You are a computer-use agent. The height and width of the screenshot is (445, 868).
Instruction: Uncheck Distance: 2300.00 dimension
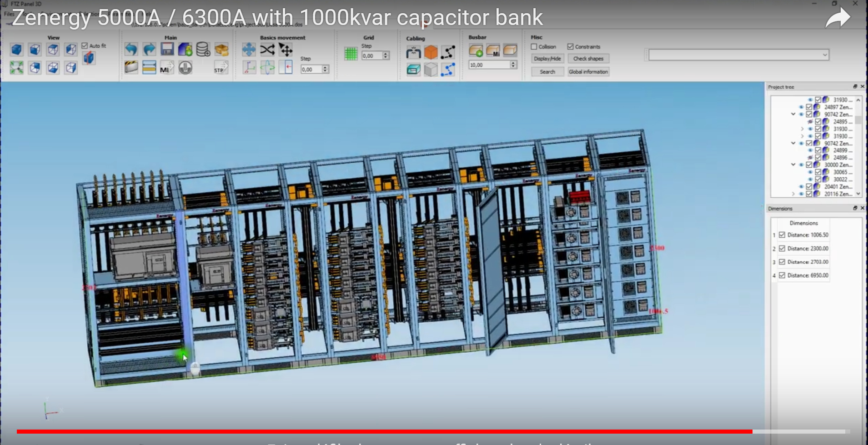point(782,248)
